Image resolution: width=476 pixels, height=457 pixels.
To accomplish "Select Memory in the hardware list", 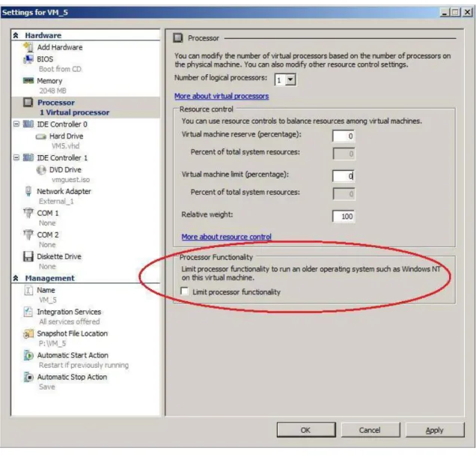I will click(x=49, y=81).
